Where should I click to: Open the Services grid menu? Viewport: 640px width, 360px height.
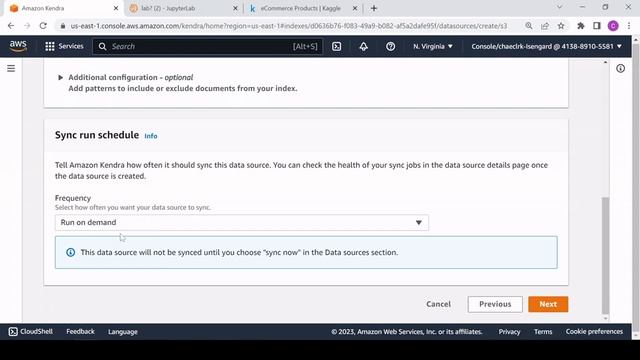pyautogui.click(x=64, y=46)
